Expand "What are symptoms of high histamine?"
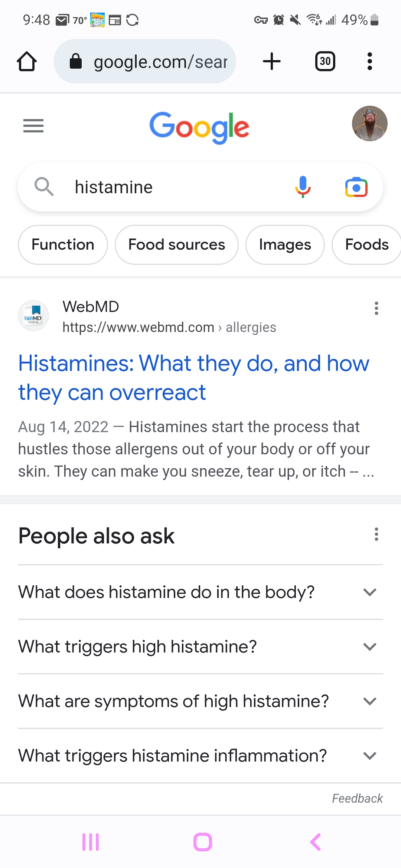 click(x=200, y=701)
